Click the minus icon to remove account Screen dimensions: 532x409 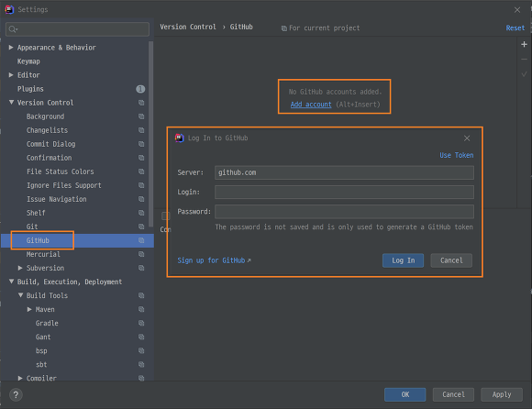(x=524, y=60)
